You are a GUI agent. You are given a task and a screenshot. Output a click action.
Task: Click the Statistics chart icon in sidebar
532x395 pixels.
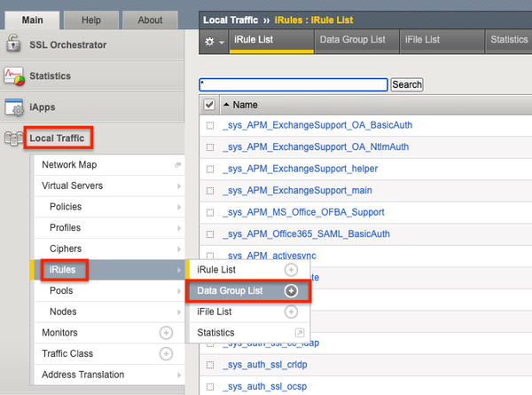pos(14,76)
